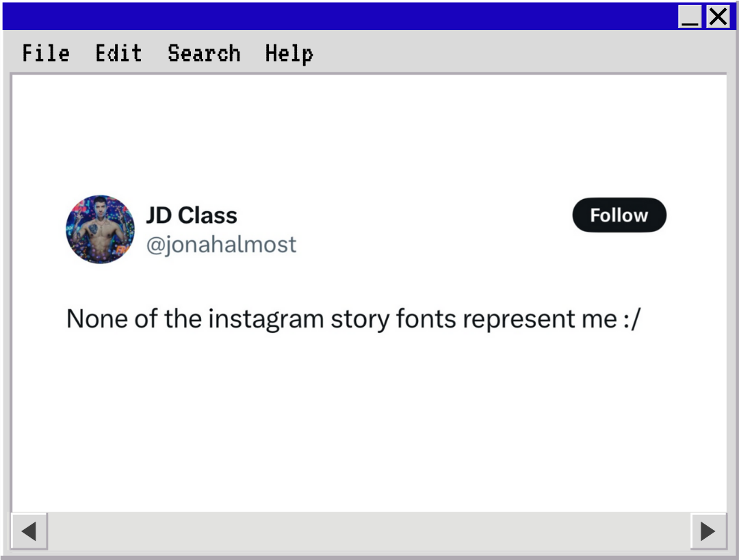Click the ':/' emoticon ending the tweet

[x=631, y=319]
